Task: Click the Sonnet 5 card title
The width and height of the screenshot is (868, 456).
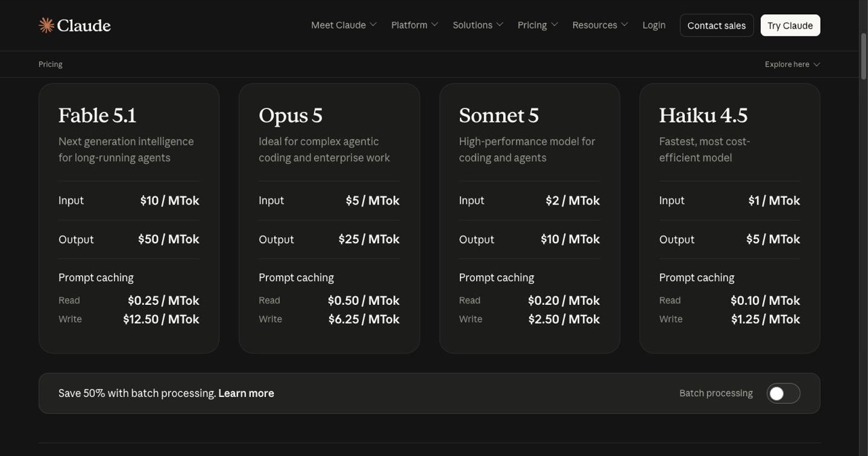Action: point(498,115)
